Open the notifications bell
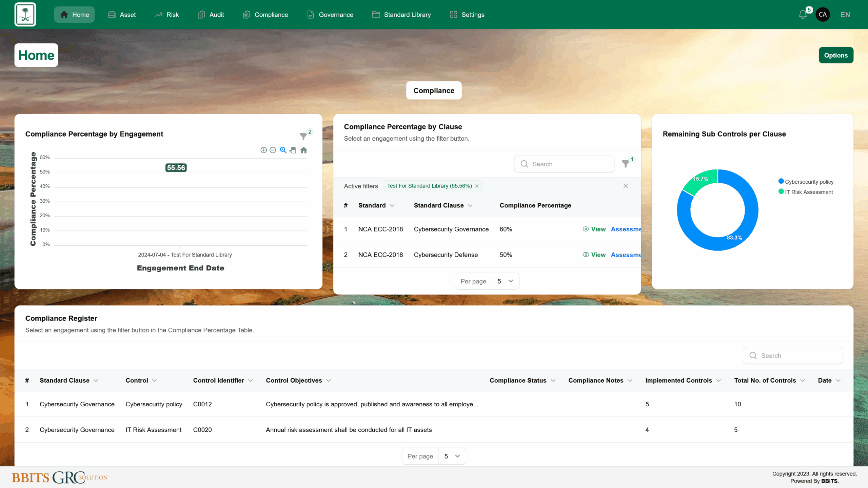This screenshot has width=868, height=488. [x=803, y=15]
